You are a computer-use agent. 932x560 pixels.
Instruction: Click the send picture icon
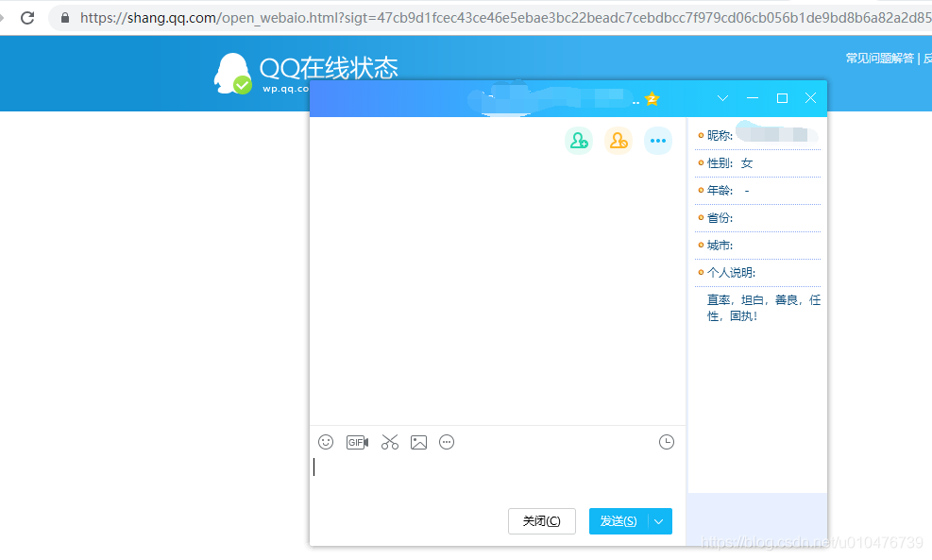(x=418, y=442)
